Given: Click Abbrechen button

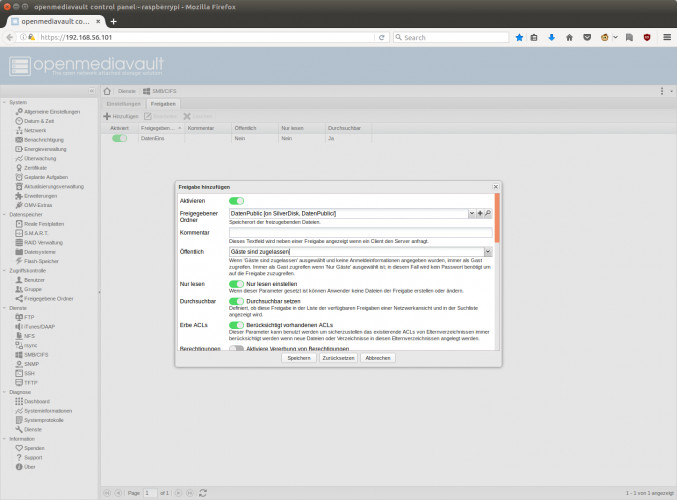Looking at the screenshot, I should pyautogui.click(x=378, y=358).
